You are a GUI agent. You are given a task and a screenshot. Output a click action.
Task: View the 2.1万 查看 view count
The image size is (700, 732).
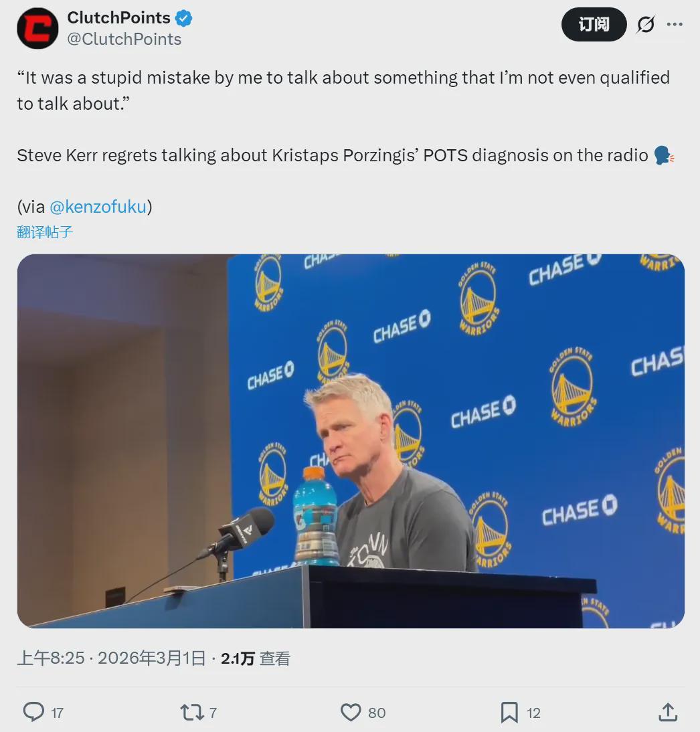click(x=256, y=658)
